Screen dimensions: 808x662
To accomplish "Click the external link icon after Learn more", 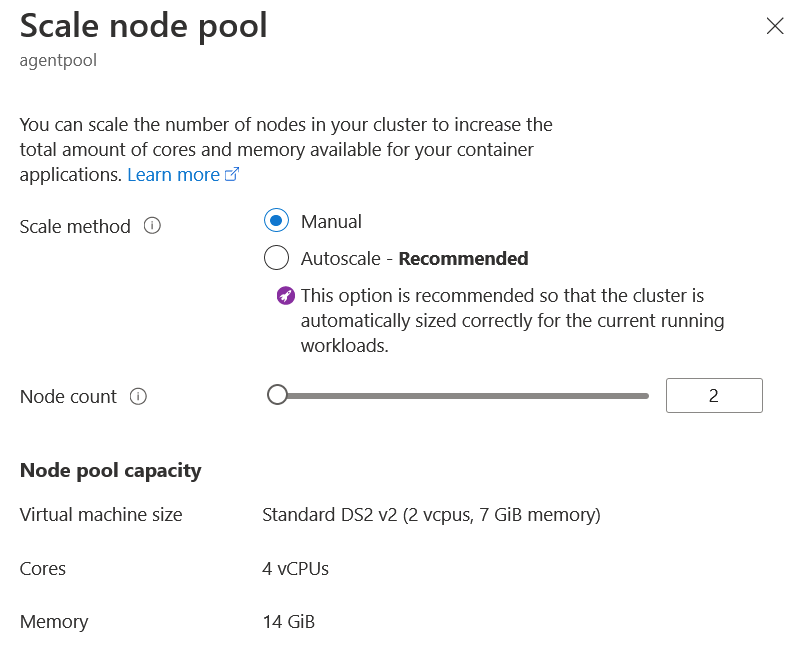I will coord(232,175).
